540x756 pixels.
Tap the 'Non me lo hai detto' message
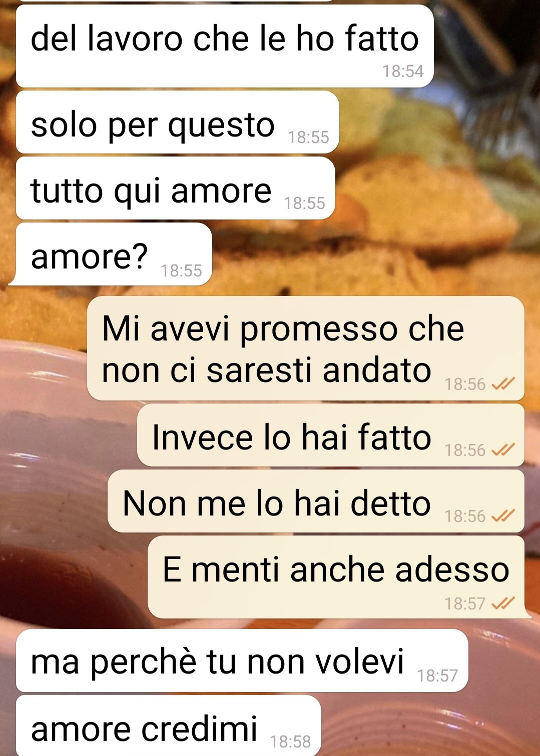point(316,501)
